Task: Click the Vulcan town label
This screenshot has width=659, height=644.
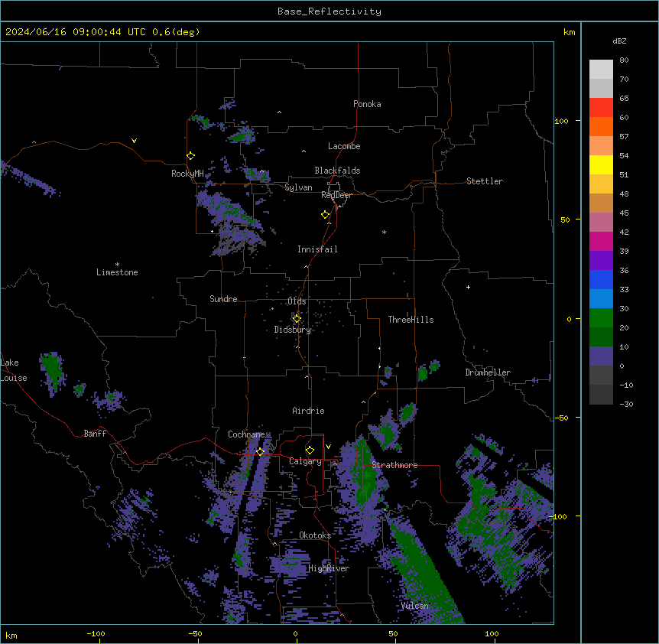Action: pos(415,606)
